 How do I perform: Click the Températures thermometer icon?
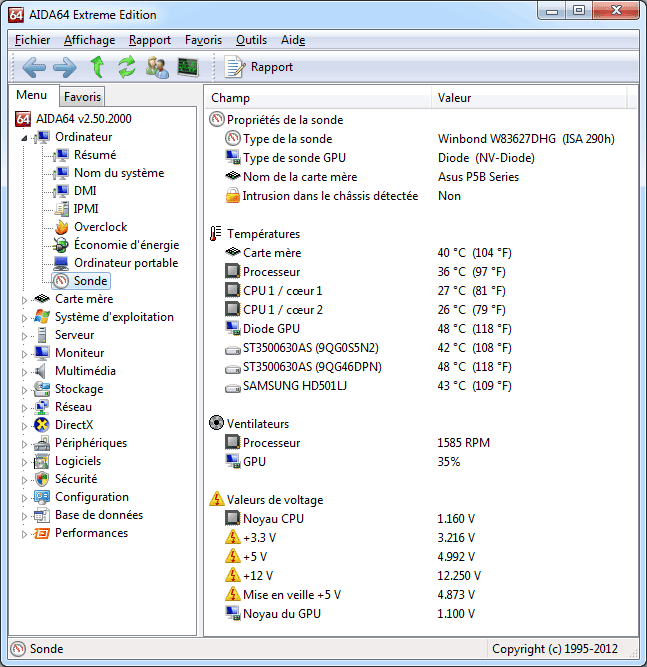(216, 234)
